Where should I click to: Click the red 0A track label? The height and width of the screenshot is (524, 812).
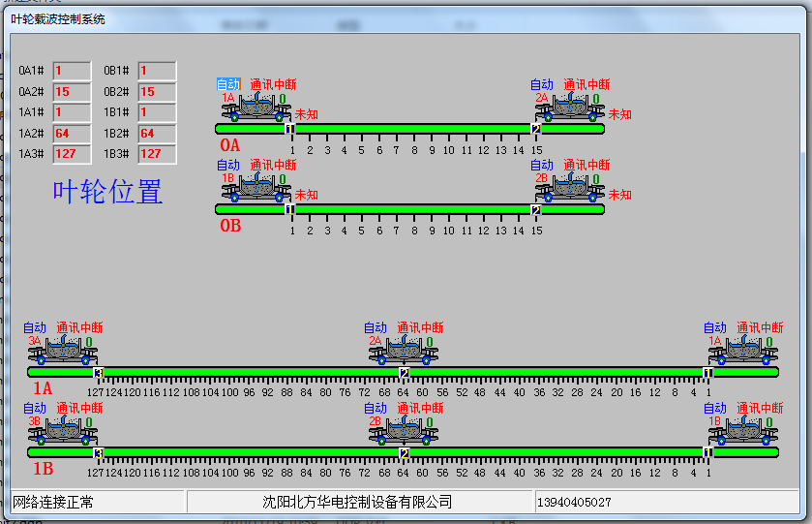click(x=230, y=145)
